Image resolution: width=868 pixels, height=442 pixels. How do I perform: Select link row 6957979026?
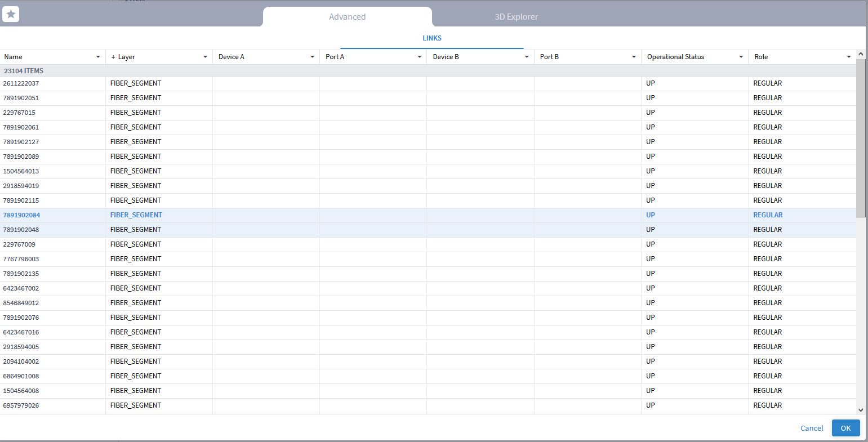click(428, 405)
